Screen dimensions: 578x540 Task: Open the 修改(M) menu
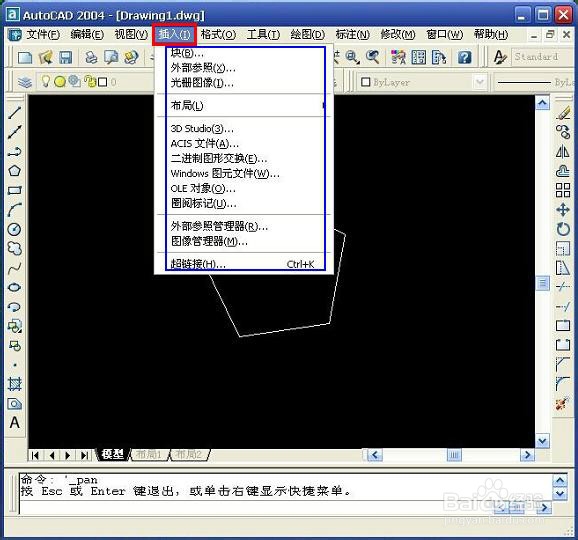(x=398, y=35)
